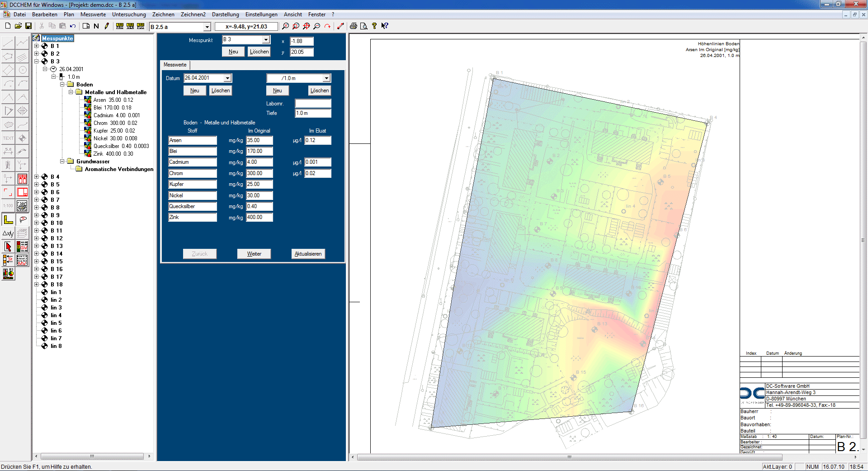
Task: Click the red corner brackets icon
Action: pos(8,192)
